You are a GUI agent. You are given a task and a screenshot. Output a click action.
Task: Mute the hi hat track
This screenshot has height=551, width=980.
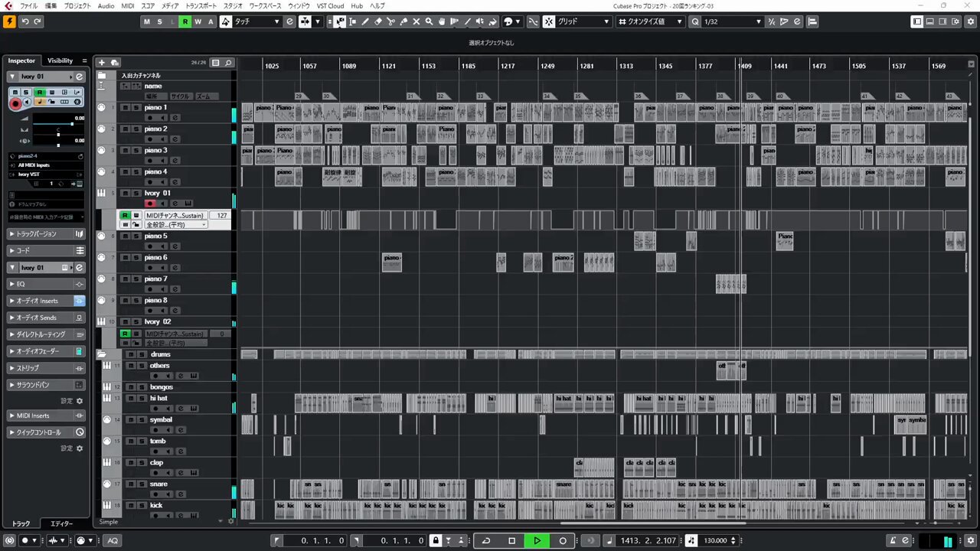[130, 399]
